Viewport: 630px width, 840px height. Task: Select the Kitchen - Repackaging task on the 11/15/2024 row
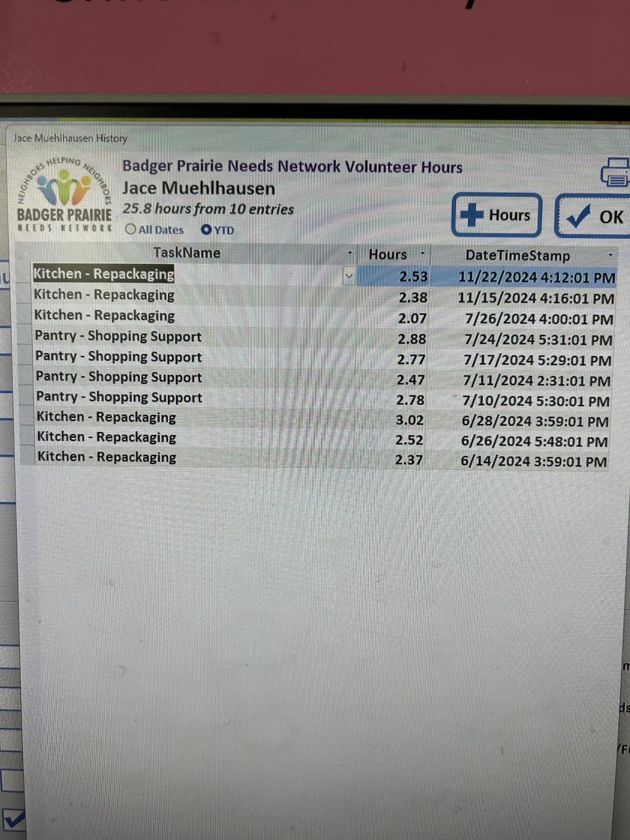(104, 295)
